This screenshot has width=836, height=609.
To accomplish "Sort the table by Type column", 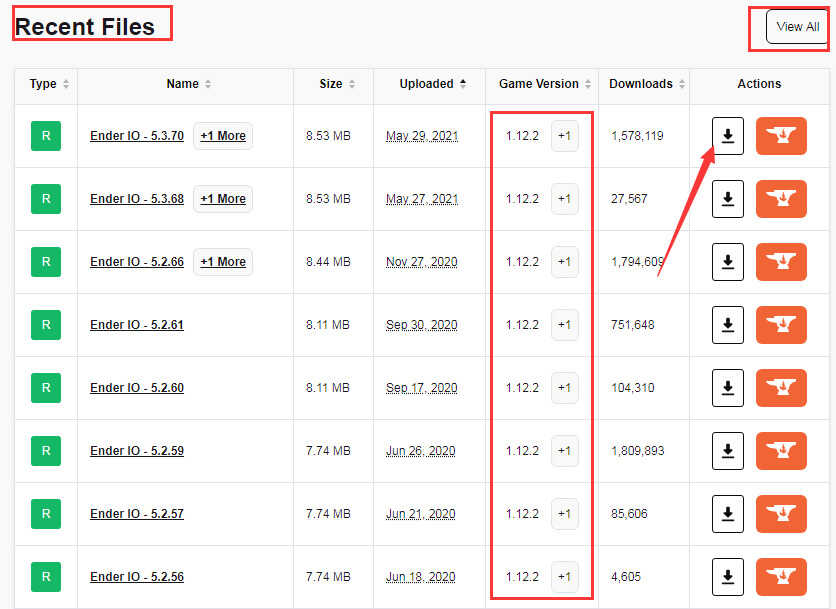I will [49, 84].
